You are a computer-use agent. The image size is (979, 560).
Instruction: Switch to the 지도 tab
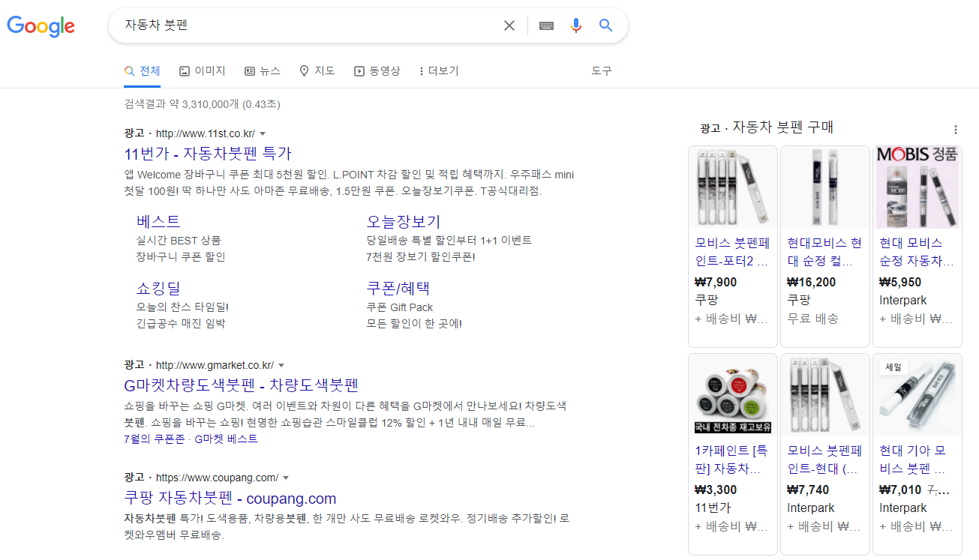(x=317, y=71)
